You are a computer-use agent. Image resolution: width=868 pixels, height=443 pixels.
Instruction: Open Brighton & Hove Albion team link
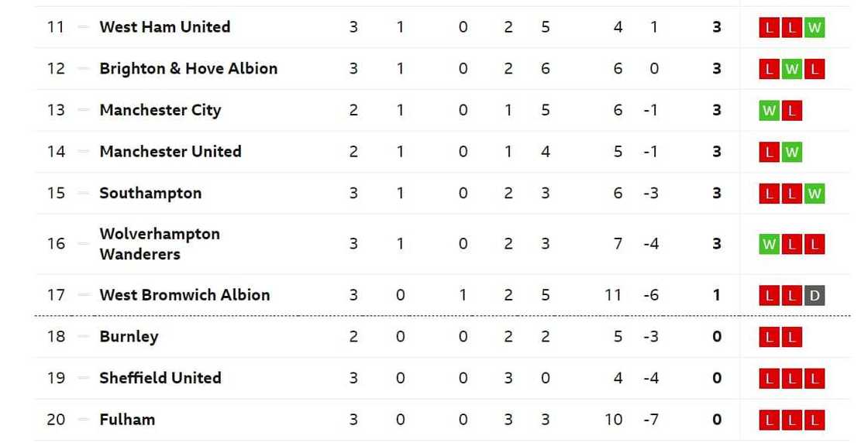[x=188, y=68]
